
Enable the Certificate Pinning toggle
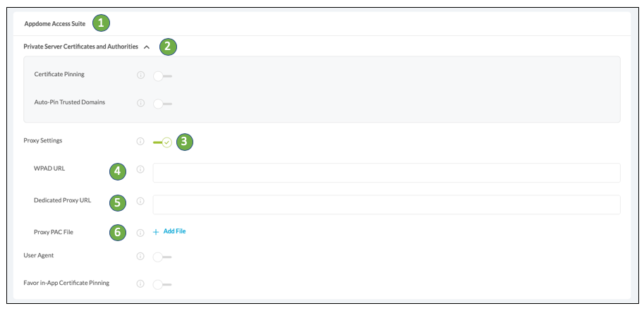162,75
